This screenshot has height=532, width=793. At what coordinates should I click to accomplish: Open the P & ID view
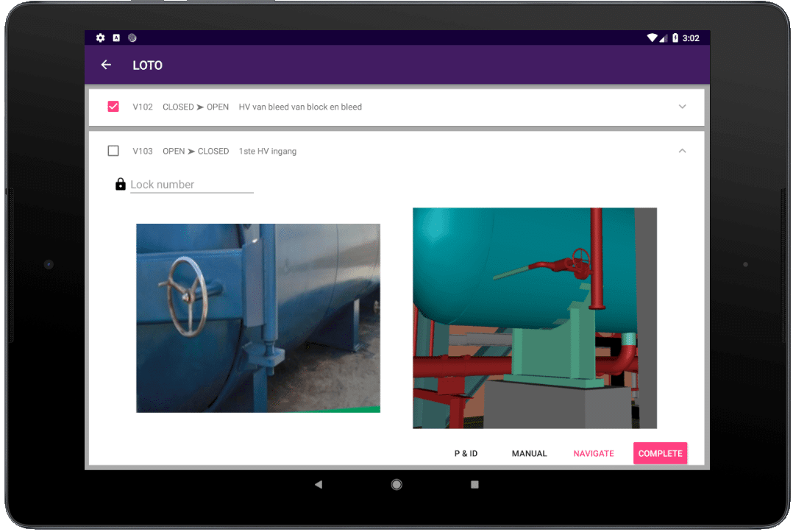coord(466,453)
